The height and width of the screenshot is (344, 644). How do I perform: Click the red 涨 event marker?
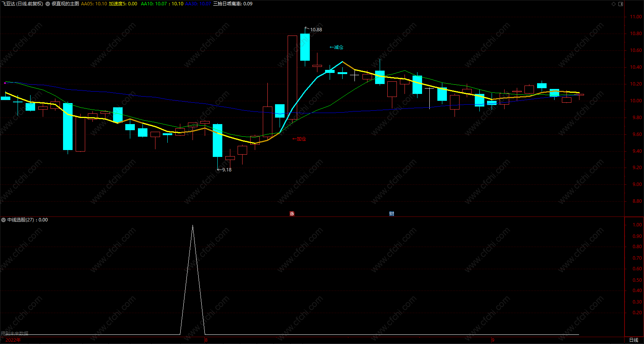click(x=292, y=214)
